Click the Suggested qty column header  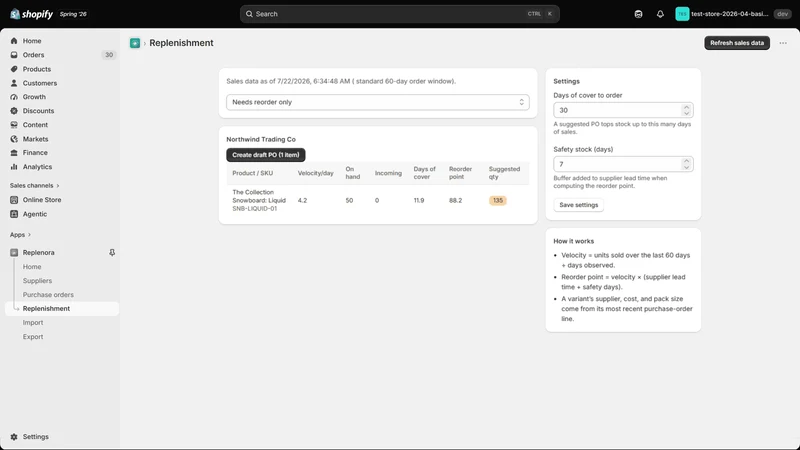coord(504,173)
